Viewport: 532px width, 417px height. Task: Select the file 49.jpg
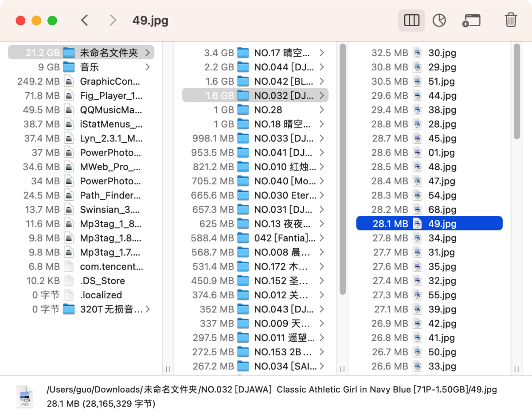point(429,223)
